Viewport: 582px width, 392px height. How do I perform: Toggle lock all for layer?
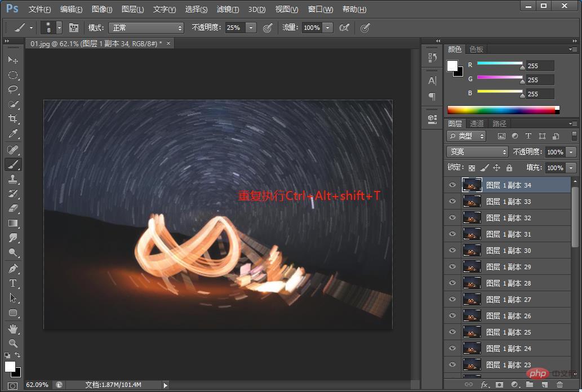(x=509, y=168)
